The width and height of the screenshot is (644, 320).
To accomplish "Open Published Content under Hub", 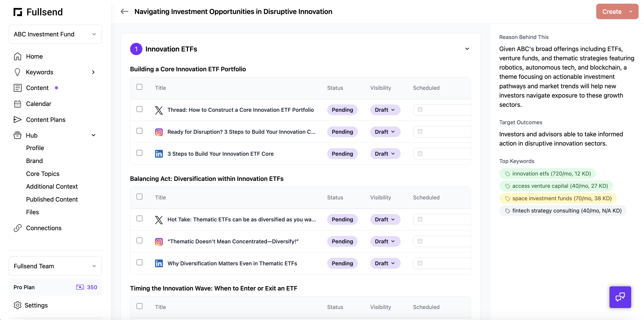I will click(52, 199).
